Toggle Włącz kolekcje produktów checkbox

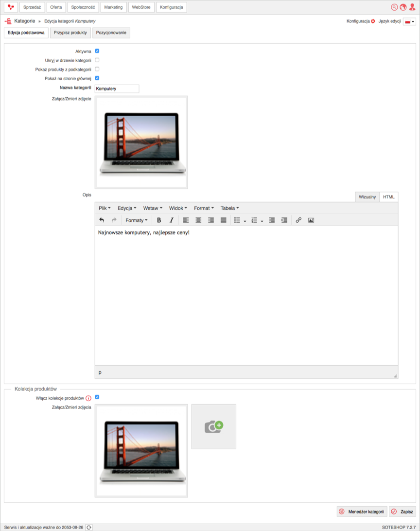tap(97, 397)
